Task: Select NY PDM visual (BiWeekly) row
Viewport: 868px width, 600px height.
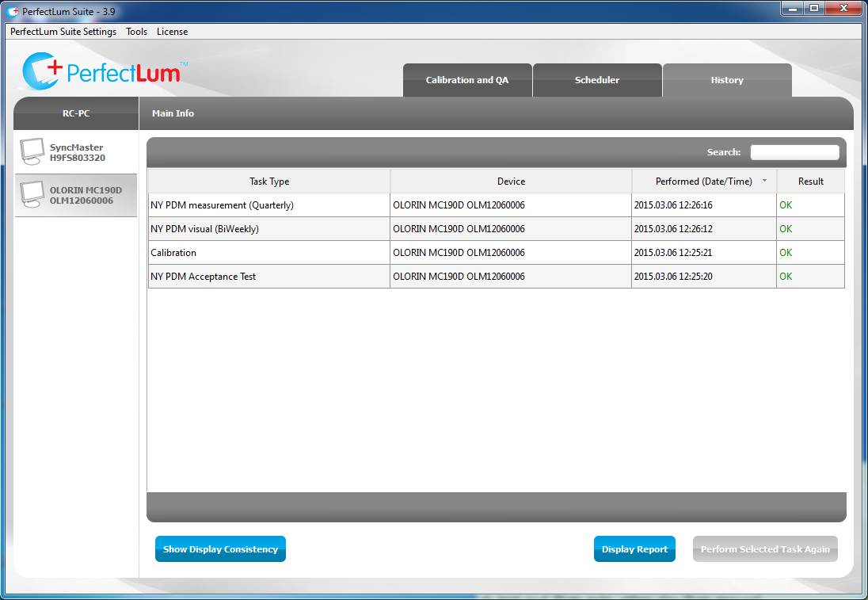Action: (x=496, y=229)
